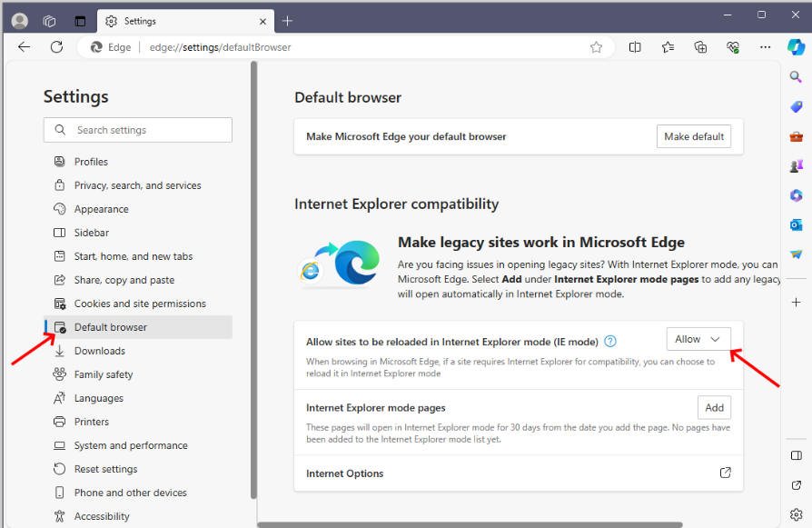812x528 pixels.
Task: Open Phone and other devices section
Action: tap(138, 493)
